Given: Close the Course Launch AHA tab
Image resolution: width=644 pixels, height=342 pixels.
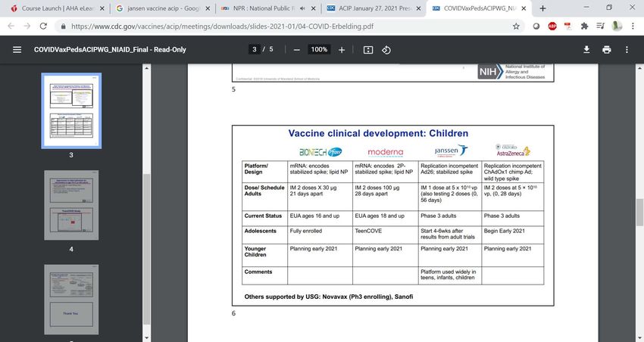Looking at the screenshot, I should (102, 8).
